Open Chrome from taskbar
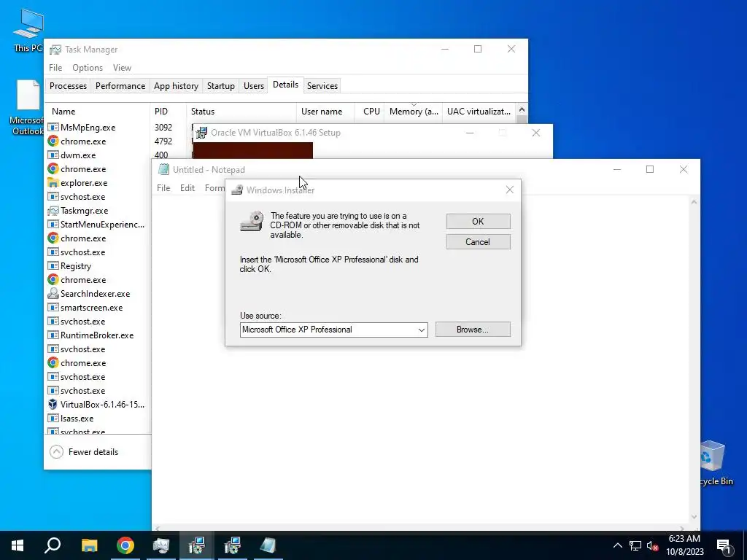Image resolution: width=747 pixels, height=560 pixels. 125,545
